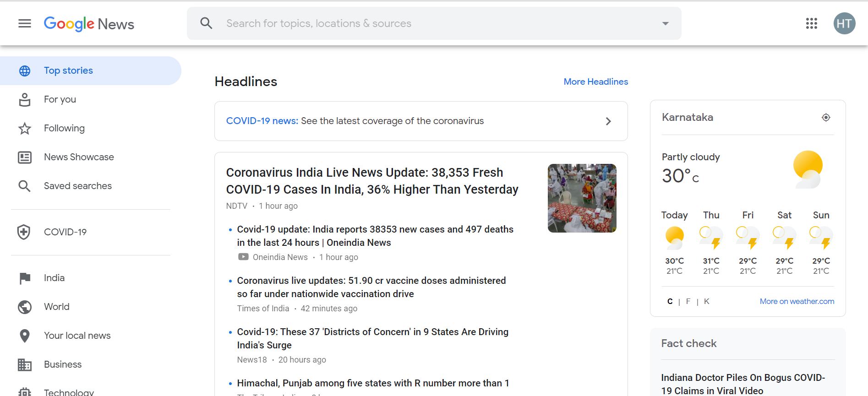Viewport: 868px width, 396px height.
Task: Open the Himachal, Punjab R number article
Action: click(373, 383)
